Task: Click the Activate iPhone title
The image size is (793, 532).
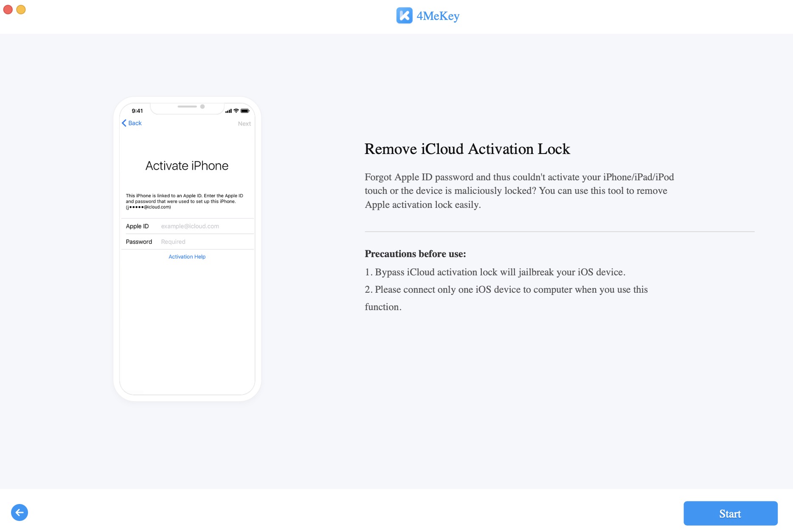Action: (187, 166)
